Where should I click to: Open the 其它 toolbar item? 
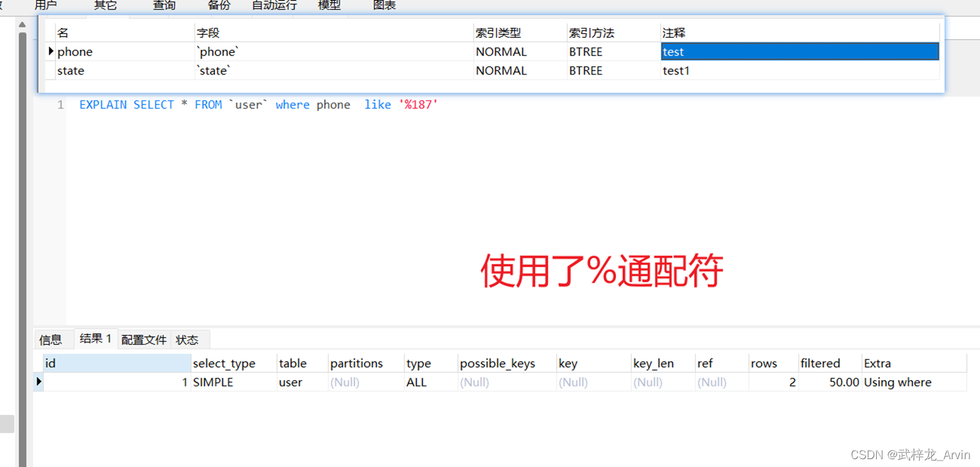click(105, 5)
